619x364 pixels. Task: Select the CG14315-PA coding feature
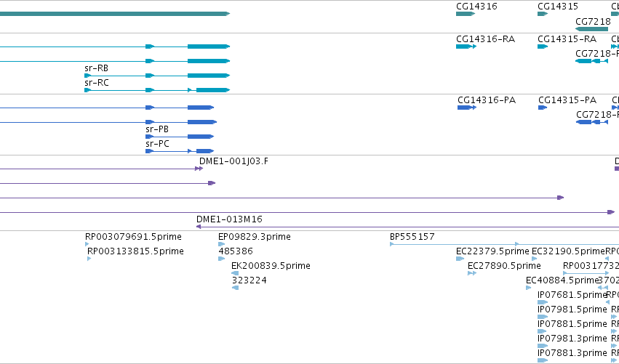(543, 108)
